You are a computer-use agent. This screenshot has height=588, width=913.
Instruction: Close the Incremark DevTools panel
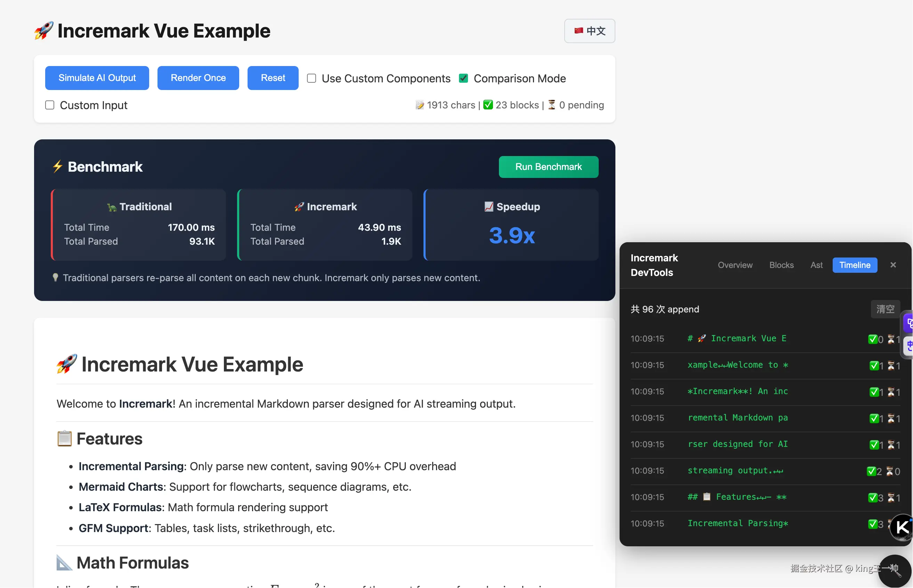click(893, 265)
